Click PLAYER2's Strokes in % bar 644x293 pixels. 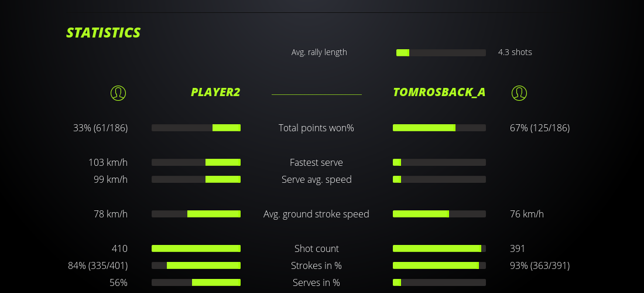(196, 265)
